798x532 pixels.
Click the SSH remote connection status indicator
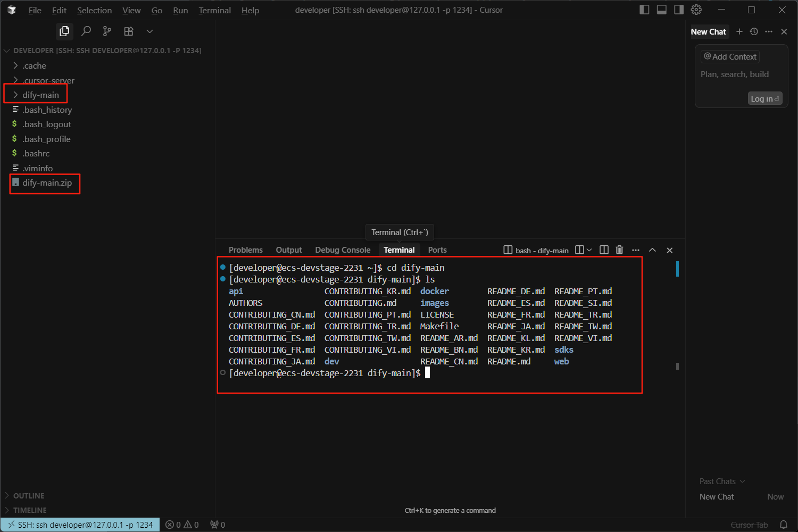(x=80, y=525)
